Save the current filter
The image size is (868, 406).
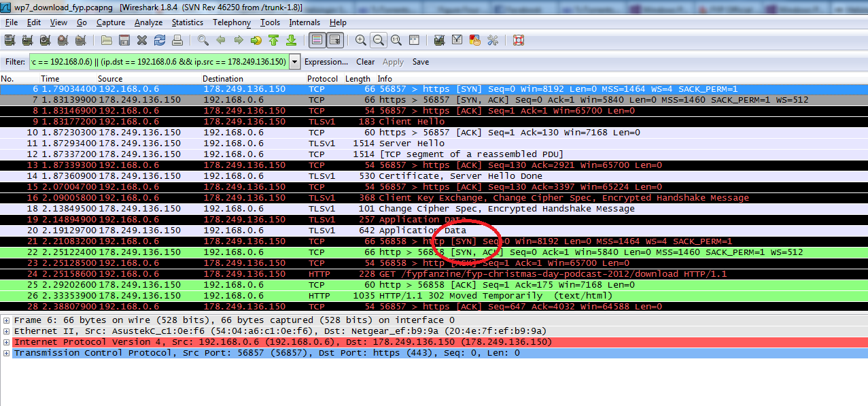pyautogui.click(x=421, y=62)
